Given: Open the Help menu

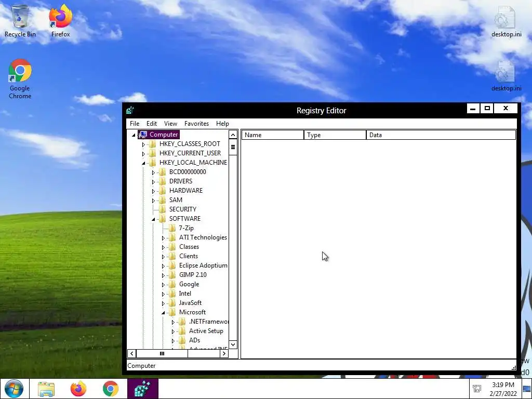Looking at the screenshot, I should pyautogui.click(x=222, y=124).
